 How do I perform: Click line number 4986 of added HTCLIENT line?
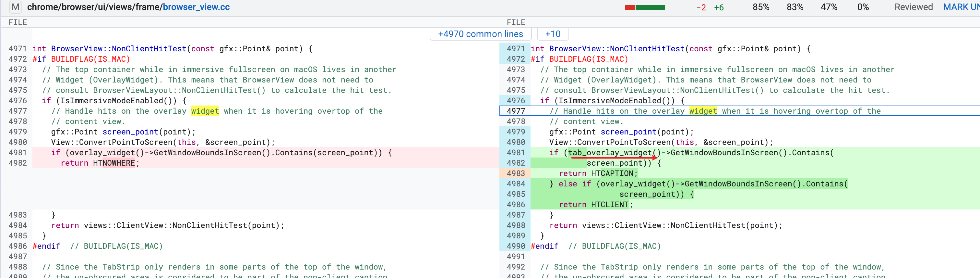(516, 205)
